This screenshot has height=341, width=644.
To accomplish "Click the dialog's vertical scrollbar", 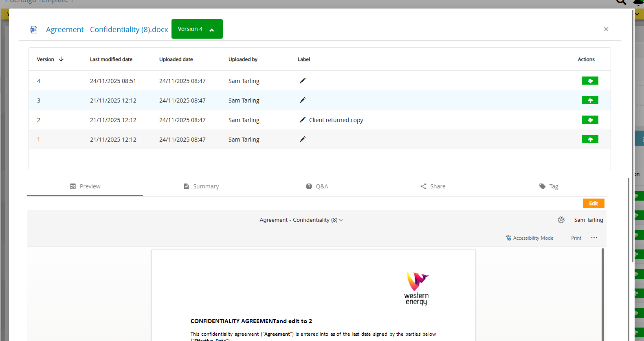I will (632, 136).
